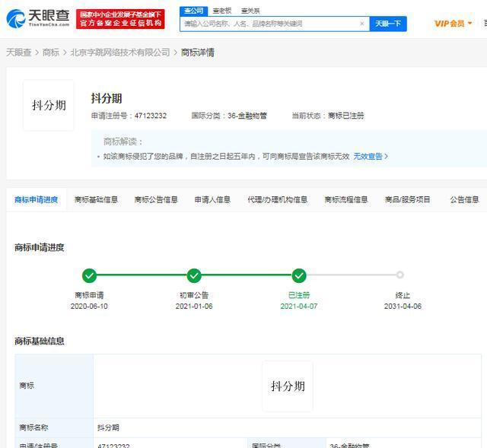Image resolution: width=487 pixels, height=448 pixels.
Task: Click the 抖分期 trademark thumbnail in header
Action: [x=49, y=105]
